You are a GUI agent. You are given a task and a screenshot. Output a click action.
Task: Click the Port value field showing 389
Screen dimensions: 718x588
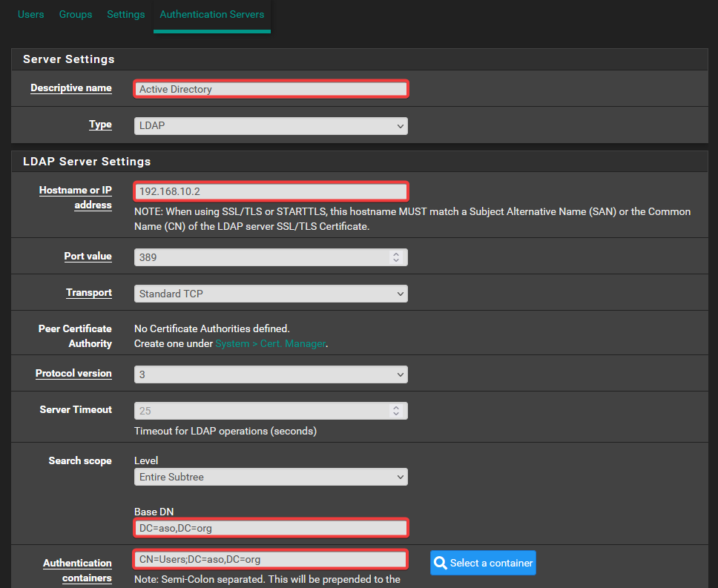(x=260, y=257)
